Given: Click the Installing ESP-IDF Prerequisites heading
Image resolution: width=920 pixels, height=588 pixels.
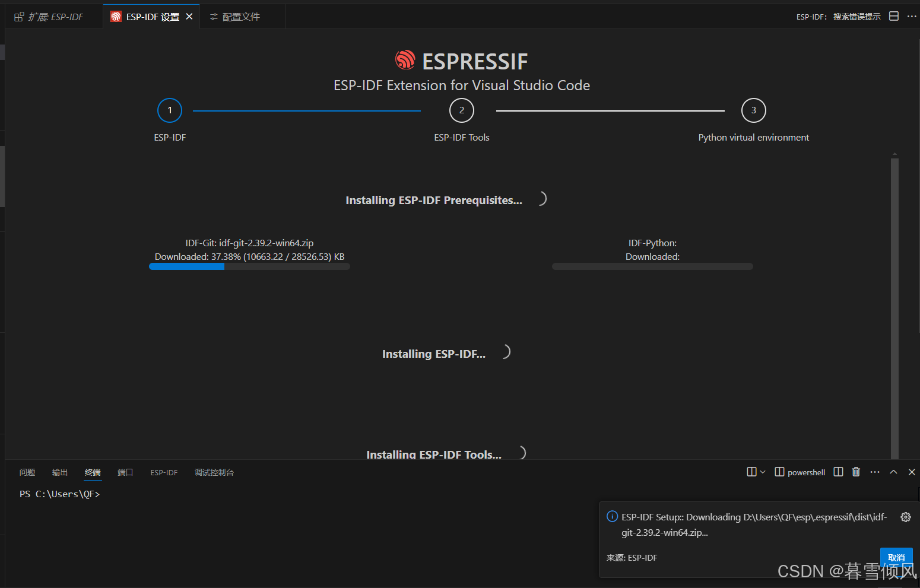Looking at the screenshot, I should pyautogui.click(x=434, y=200).
